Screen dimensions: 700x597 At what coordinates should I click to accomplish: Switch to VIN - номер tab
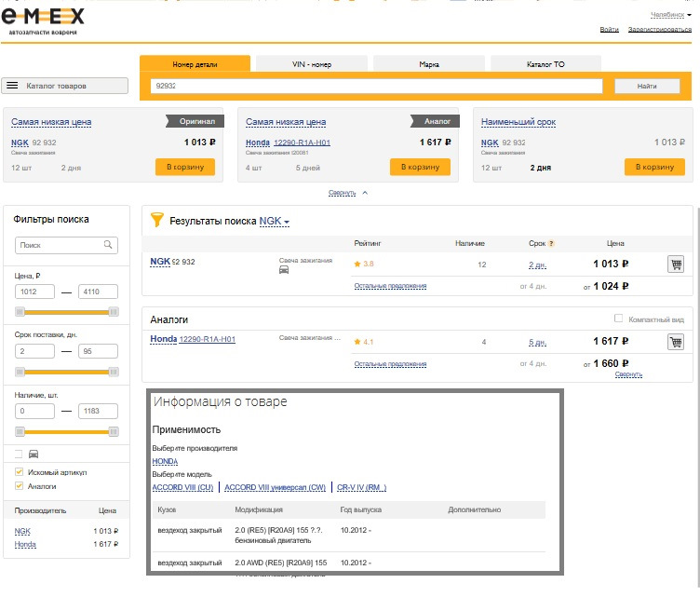[x=312, y=64]
